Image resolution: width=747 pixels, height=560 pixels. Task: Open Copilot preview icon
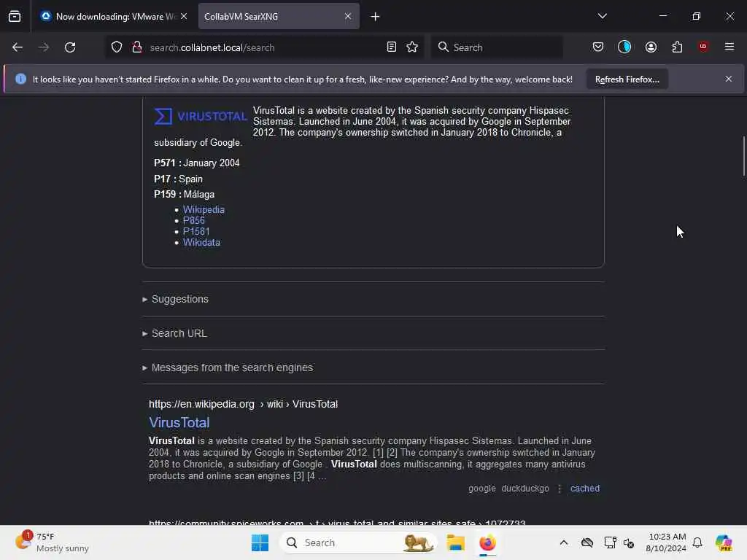723,542
